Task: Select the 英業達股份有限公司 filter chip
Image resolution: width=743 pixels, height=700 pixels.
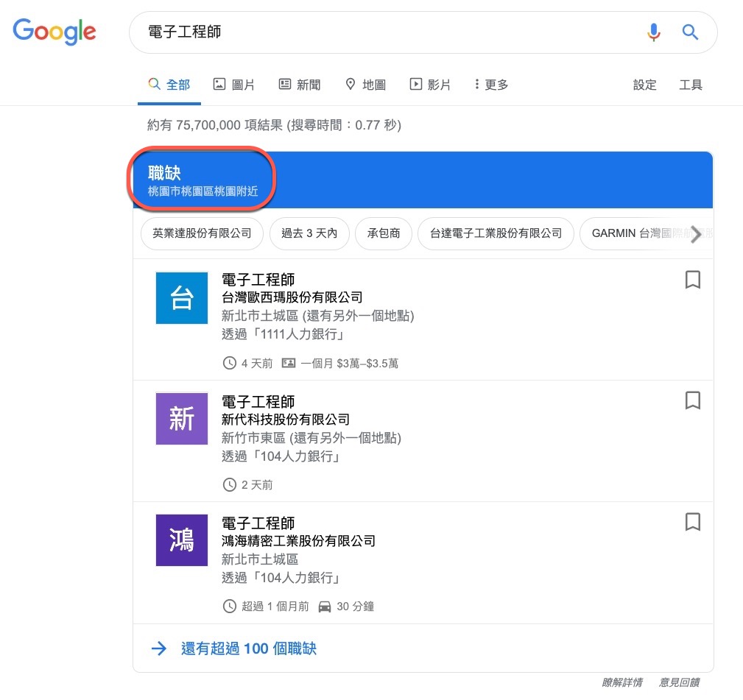Action: coord(202,233)
